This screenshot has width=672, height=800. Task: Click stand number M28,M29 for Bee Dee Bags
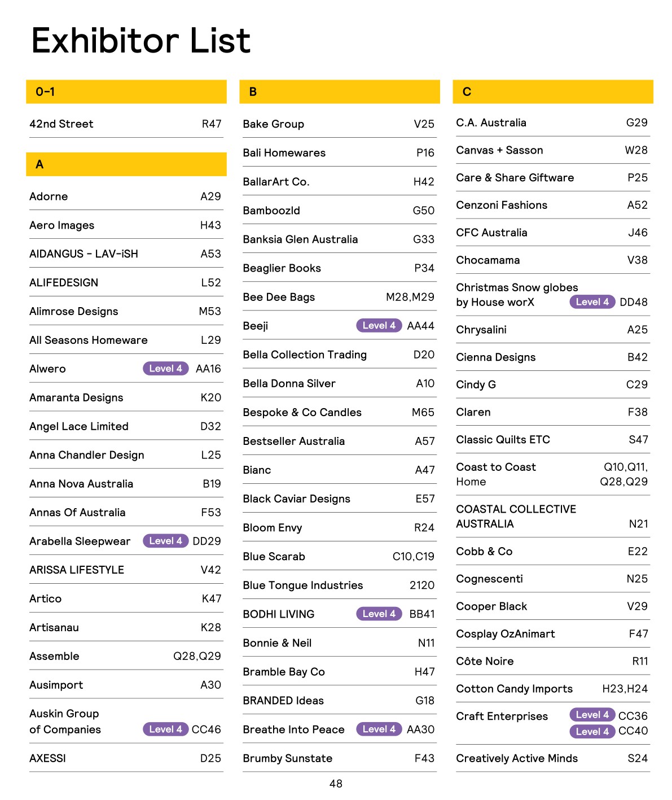tap(410, 297)
